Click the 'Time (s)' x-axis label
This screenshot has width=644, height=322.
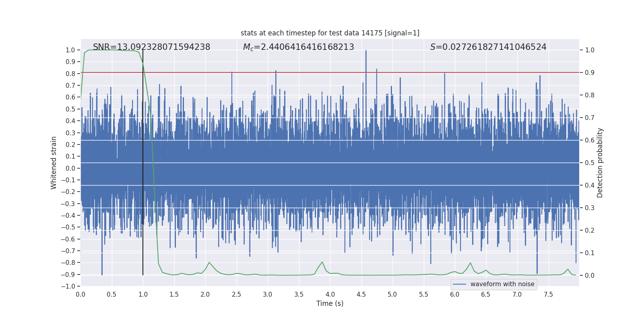tap(330, 303)
